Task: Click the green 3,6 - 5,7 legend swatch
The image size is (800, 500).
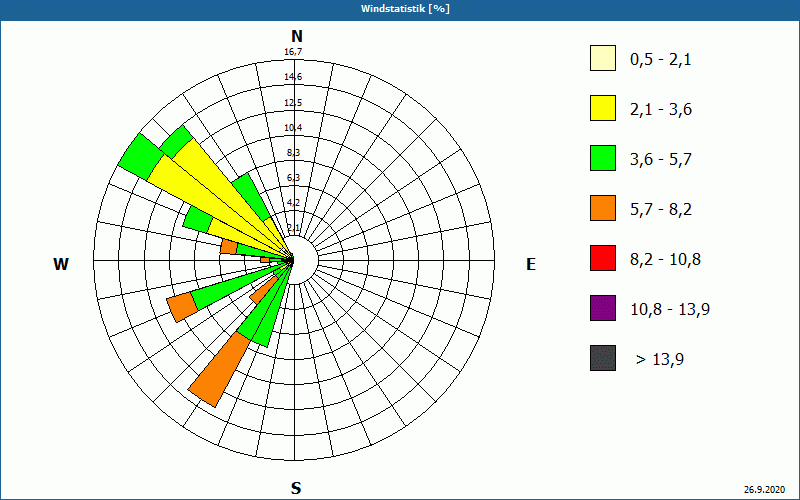Action: pyautogui.click(x=603, y=158)
